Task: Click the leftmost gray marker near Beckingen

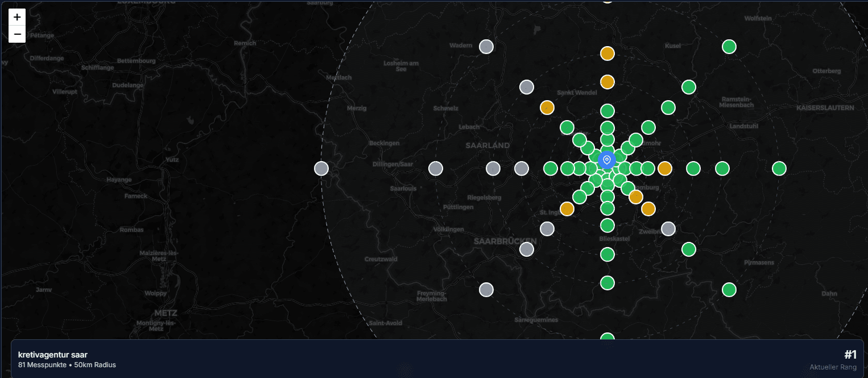Action: coord(321,169)
